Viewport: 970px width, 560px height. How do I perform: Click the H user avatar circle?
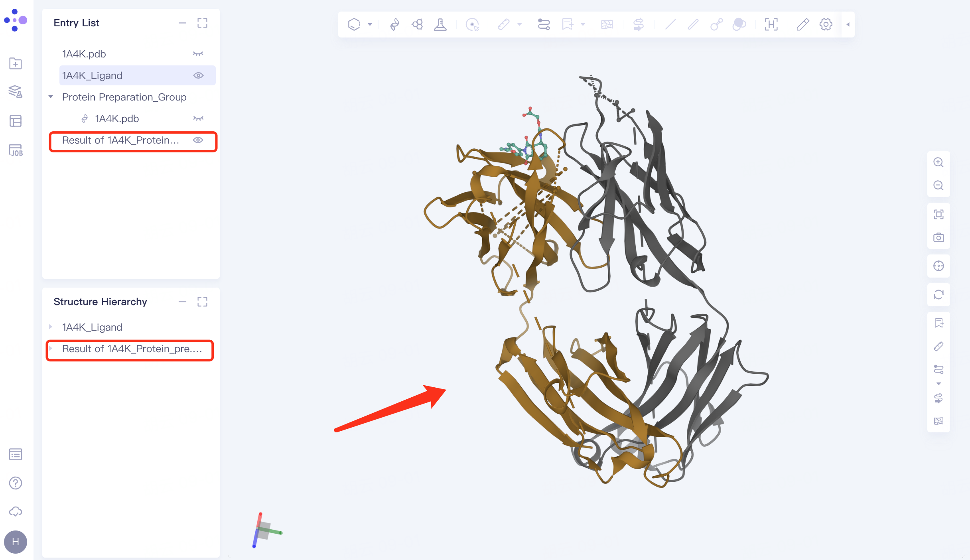[x=16, y=542]
